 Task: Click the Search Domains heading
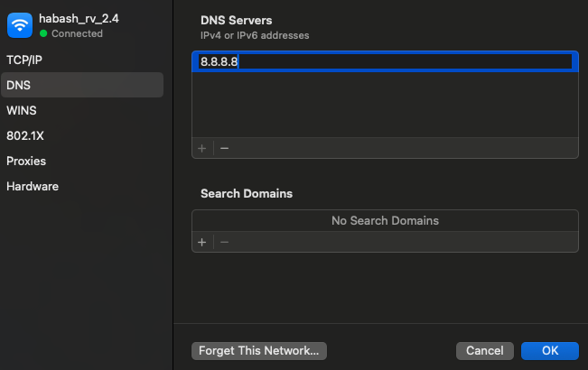click(247, 193)
